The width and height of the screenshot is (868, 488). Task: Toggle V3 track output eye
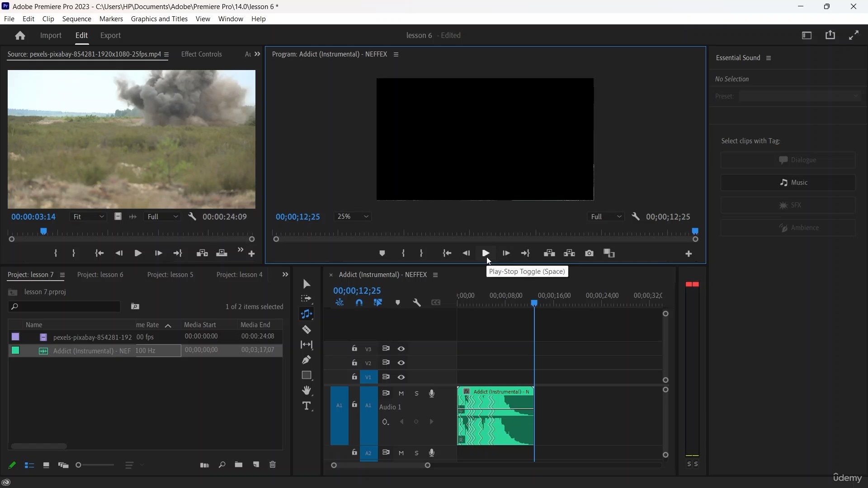(x=401, y=349)
